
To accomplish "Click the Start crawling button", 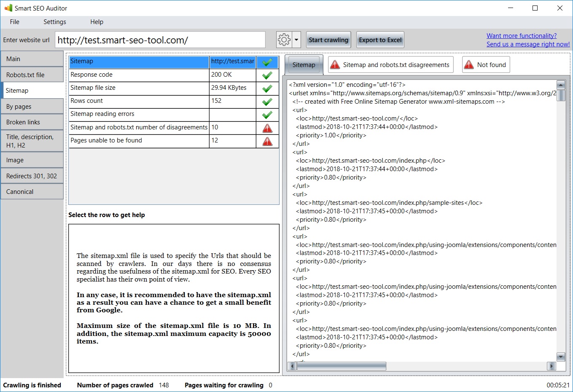I will pos(328,40).
